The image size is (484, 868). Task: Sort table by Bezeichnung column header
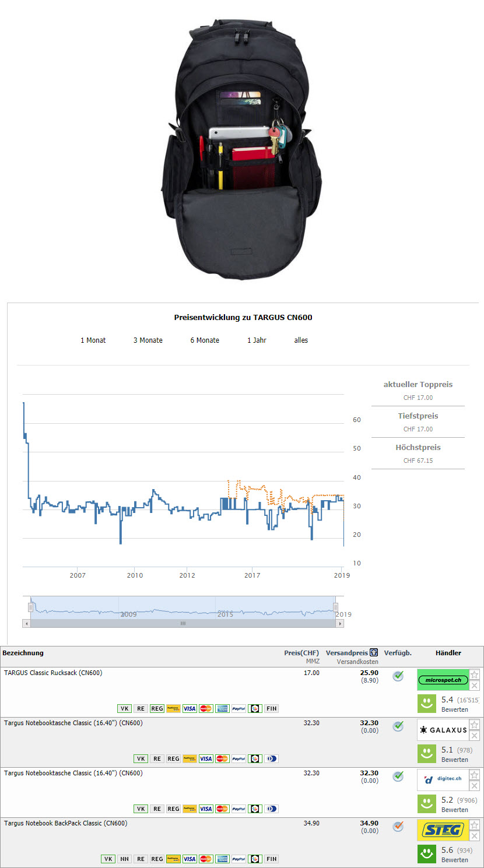coord(23,653)
